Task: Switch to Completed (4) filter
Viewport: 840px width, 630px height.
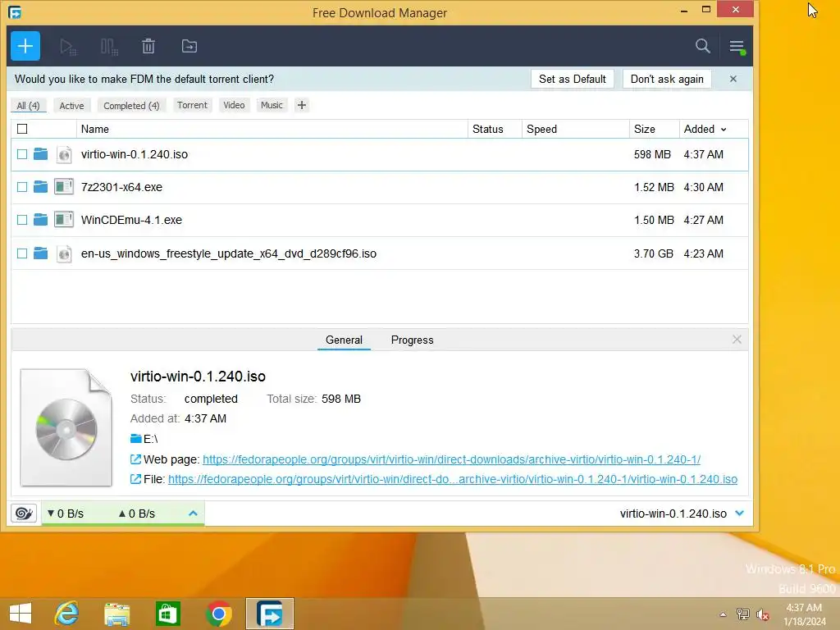Action: [131, 106]
